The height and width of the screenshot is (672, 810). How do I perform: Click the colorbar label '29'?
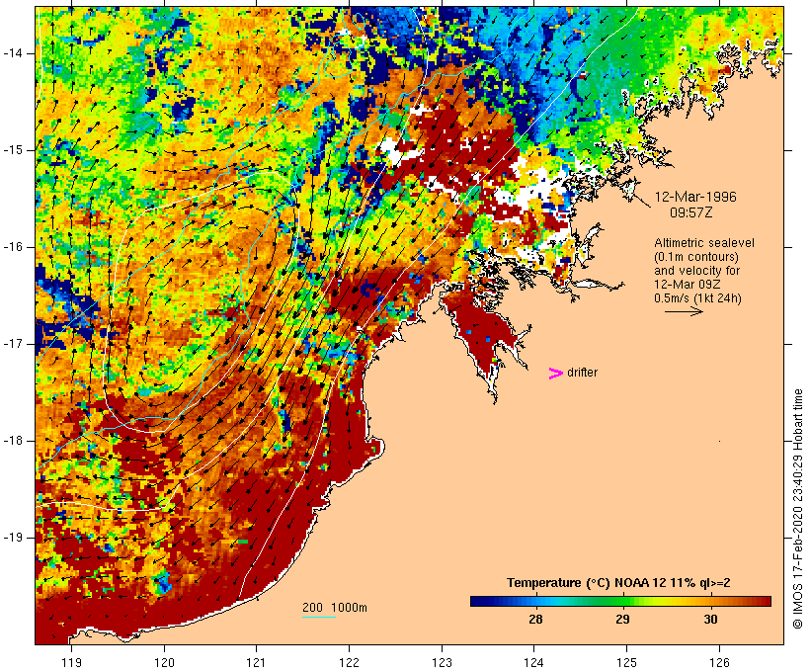622,620
